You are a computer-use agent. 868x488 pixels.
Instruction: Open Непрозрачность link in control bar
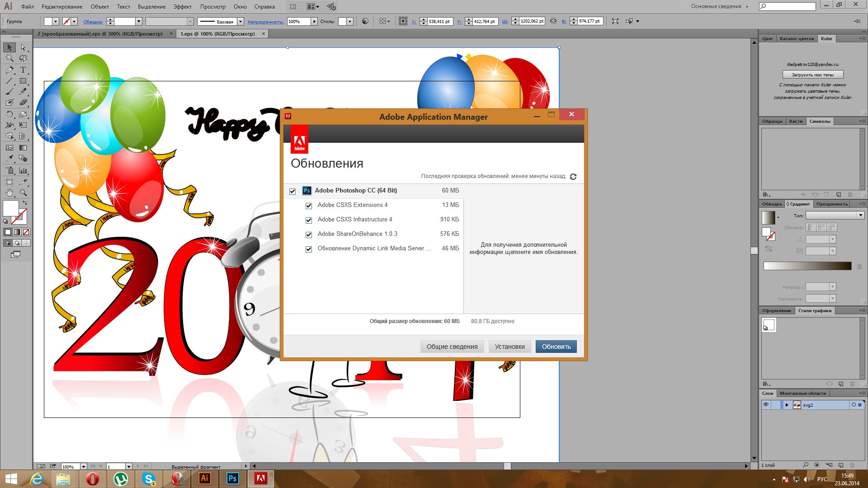266,22
